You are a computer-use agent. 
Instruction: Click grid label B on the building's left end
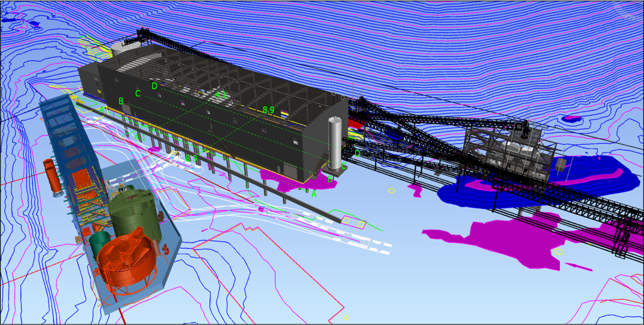click(x=121, y=101)
